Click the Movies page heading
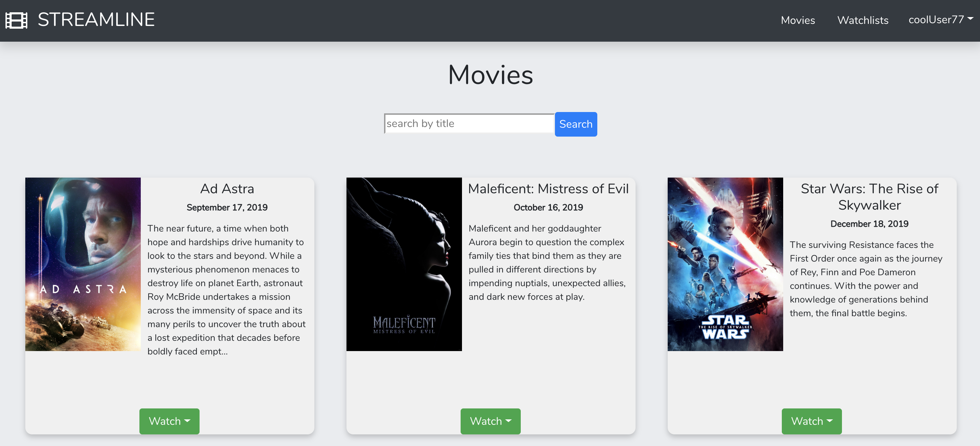The width and height of the screenshot is (980, 446). tap(490, 74)
